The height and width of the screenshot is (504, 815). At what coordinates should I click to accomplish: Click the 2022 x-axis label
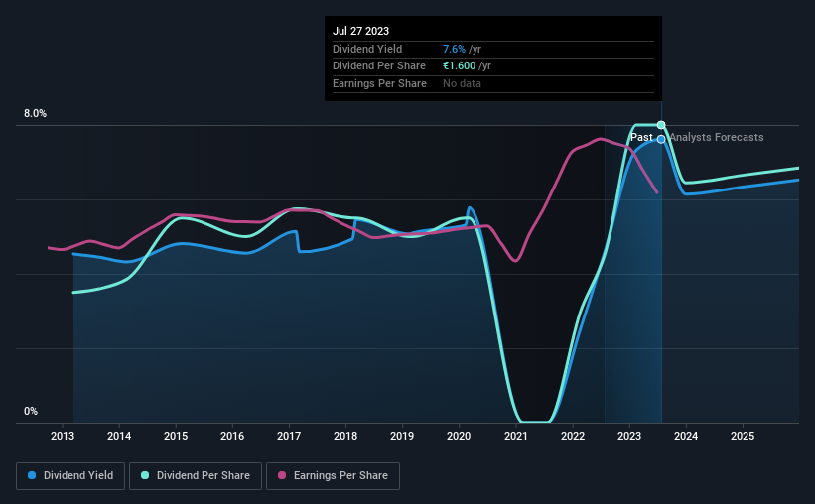point(573,436)
